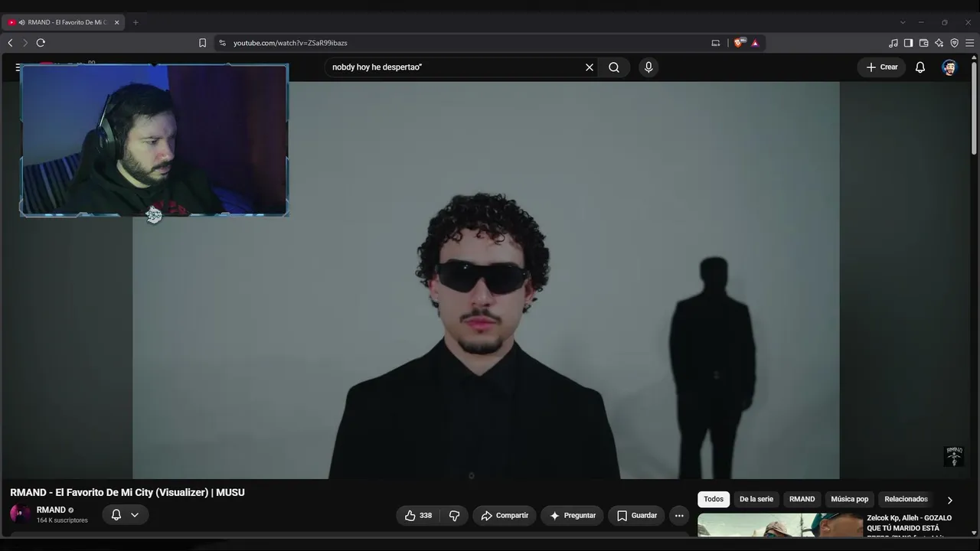
Task: Open the Brave Rewards triangle icon
Action: [755, 43]
